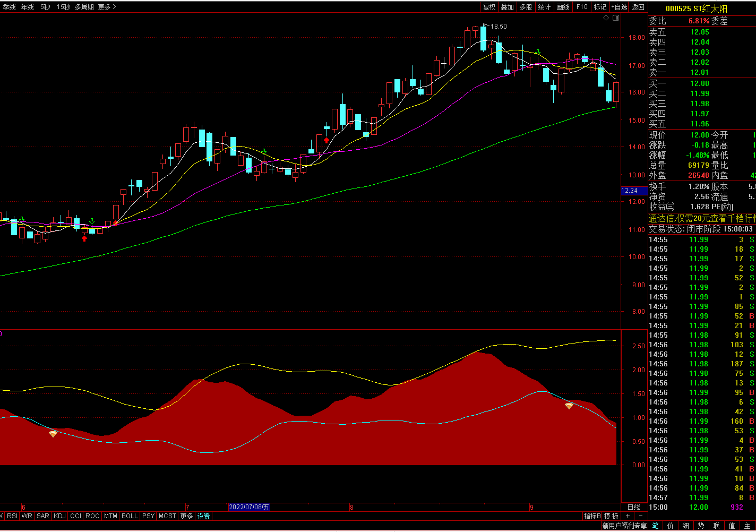Click the right diamond marker in the indicator panel
The image size is (756, 532).
click(569, 406)
